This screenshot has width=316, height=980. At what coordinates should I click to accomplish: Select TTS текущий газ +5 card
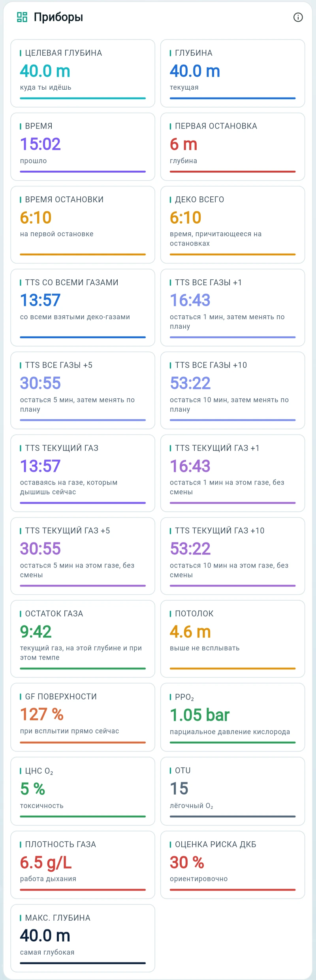click(83, 556)
